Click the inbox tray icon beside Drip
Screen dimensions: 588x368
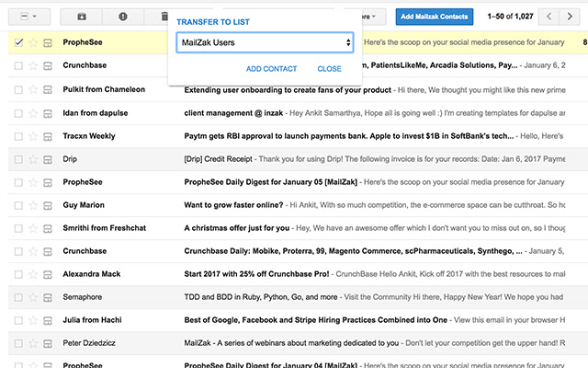click(48, 159)
